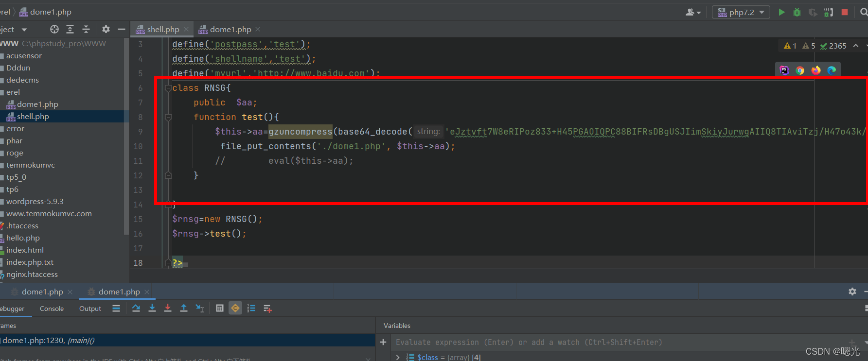Step Into in debugger toolbar
The height and width of the screenshot is (361, 868).
[152, 308]
